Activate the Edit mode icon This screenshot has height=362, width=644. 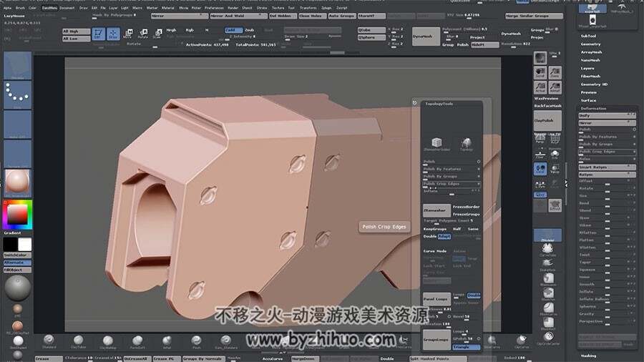(98, 34)
